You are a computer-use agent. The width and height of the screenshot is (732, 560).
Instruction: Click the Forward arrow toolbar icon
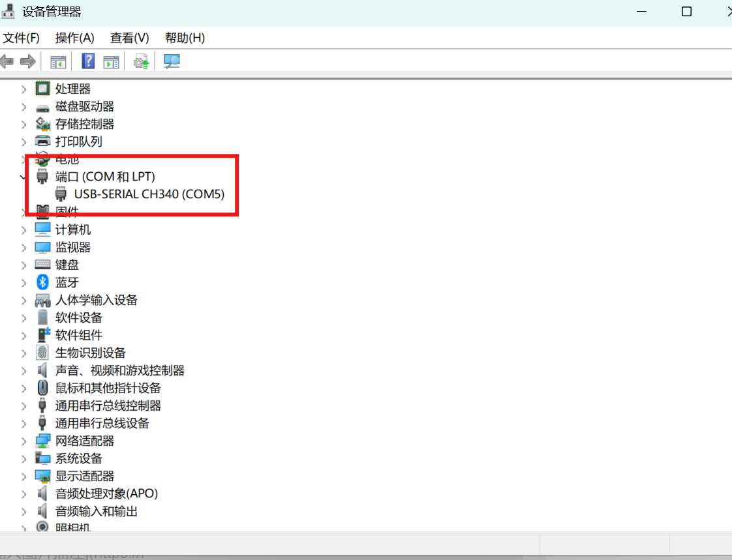(29, 61)
